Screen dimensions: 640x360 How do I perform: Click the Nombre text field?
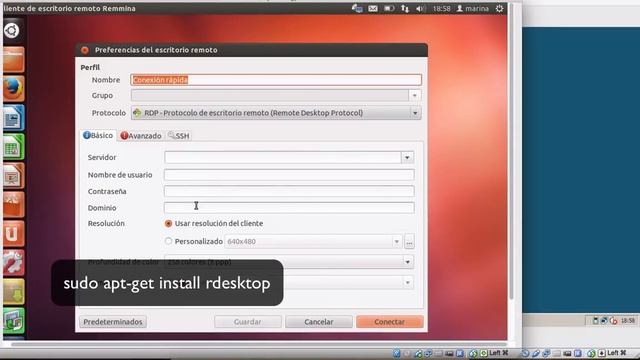click(x=276, y=80)
